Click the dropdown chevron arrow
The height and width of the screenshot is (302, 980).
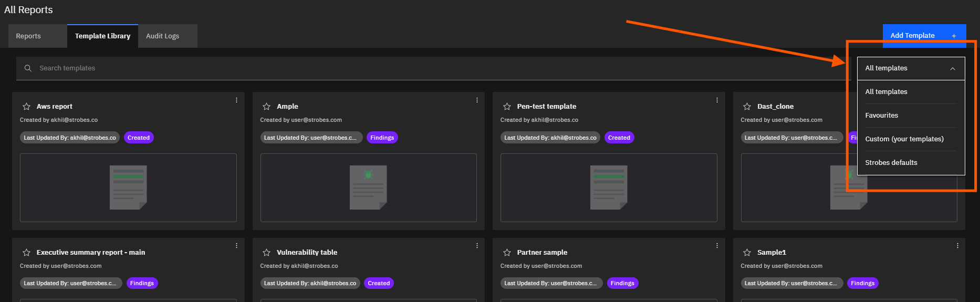(952, 69)
